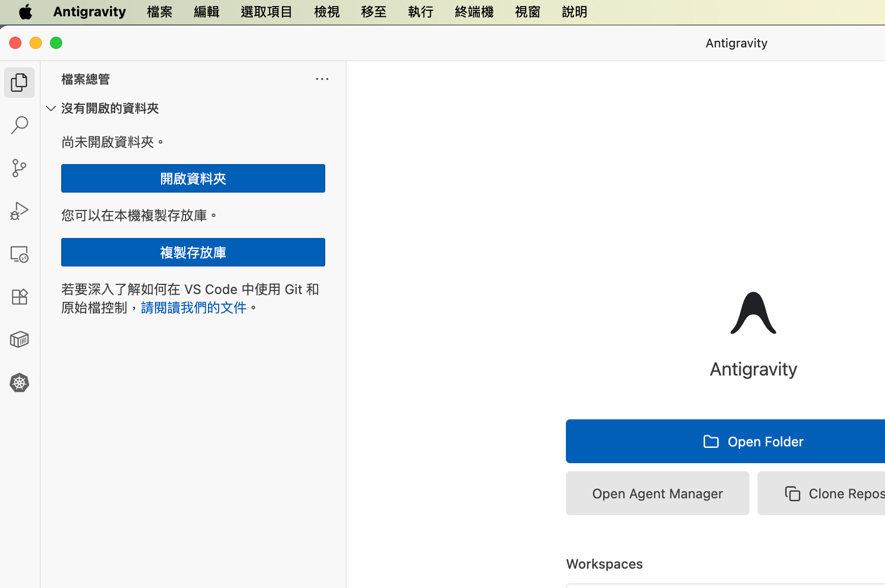Image resolution: width=885 pixels, height=588 pixels.
Task: Open the Remote Explorer view
Action: click(x=19, y=254)
